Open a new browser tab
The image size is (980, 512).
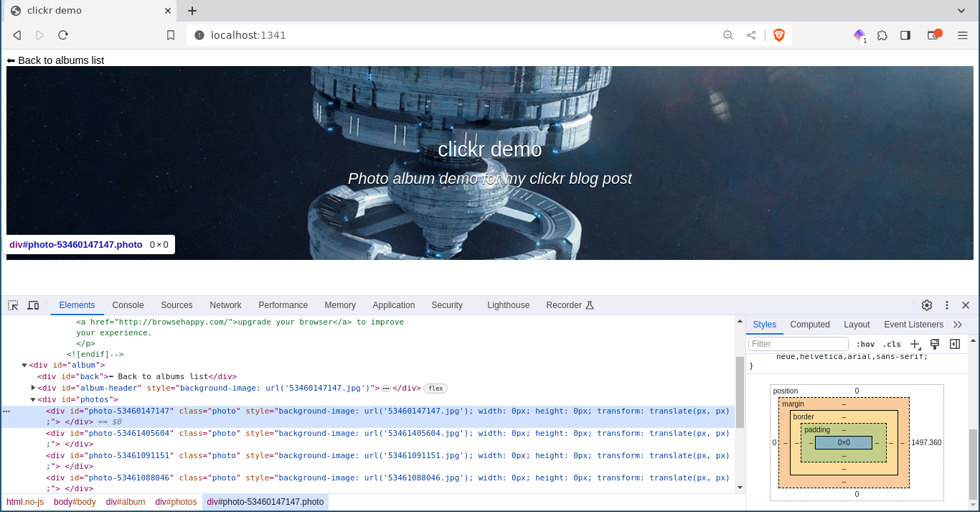(192, 11)
